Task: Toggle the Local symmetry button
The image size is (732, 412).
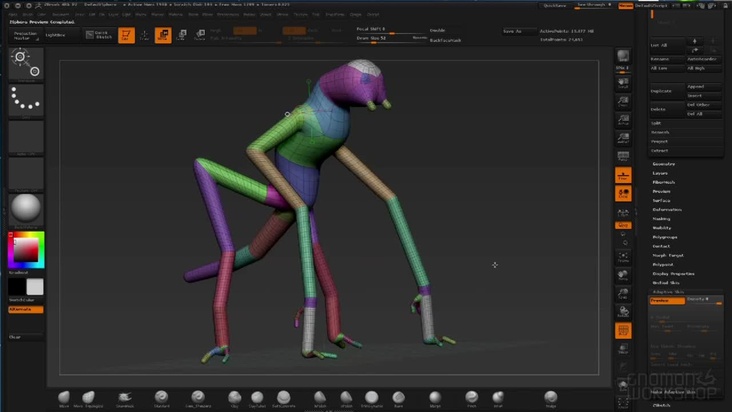Action: click(x=623, y=194)
